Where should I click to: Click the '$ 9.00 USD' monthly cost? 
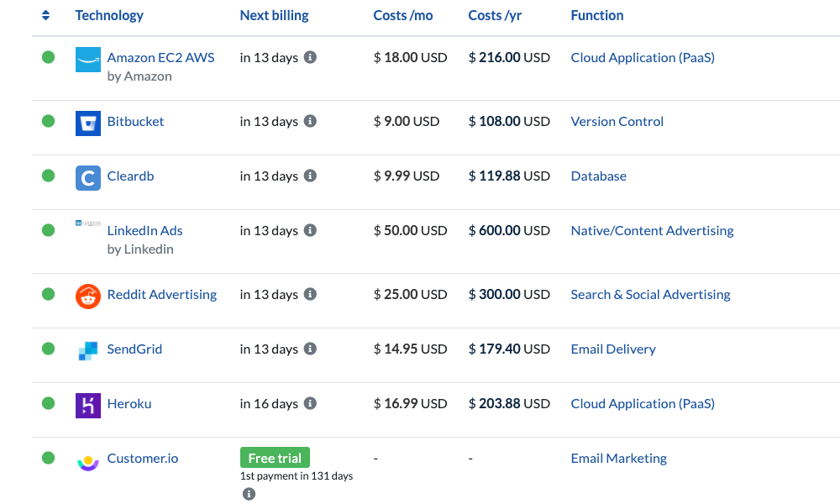[407, 122]
